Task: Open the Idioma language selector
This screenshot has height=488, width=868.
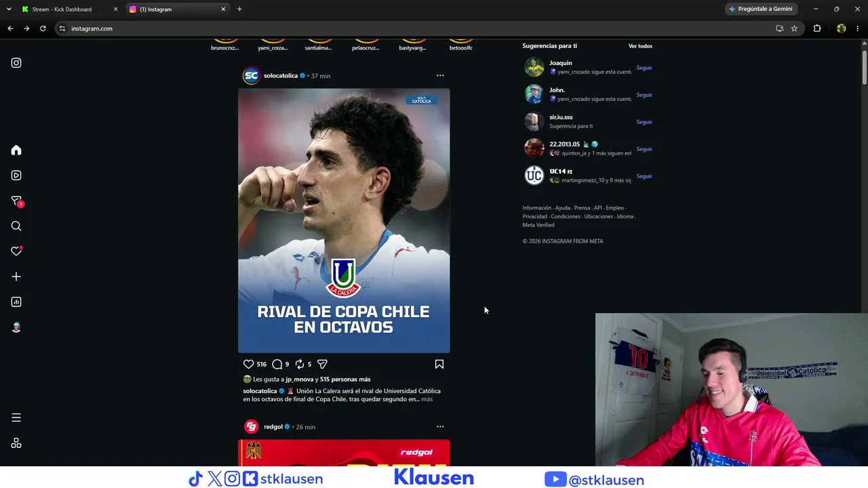Action: coord(625,217)
